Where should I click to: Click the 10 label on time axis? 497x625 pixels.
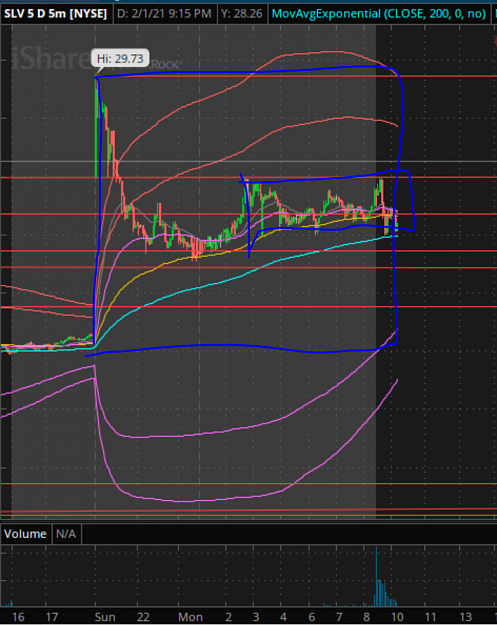[397, 617]
